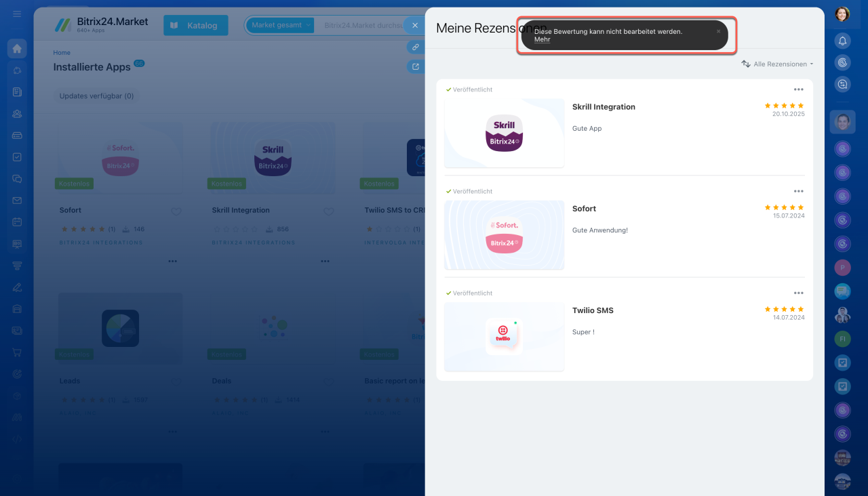This screenshot has width=868, height=496.
Task: Select the review date 15.07.2024
Action: click(x=789, y=215)
